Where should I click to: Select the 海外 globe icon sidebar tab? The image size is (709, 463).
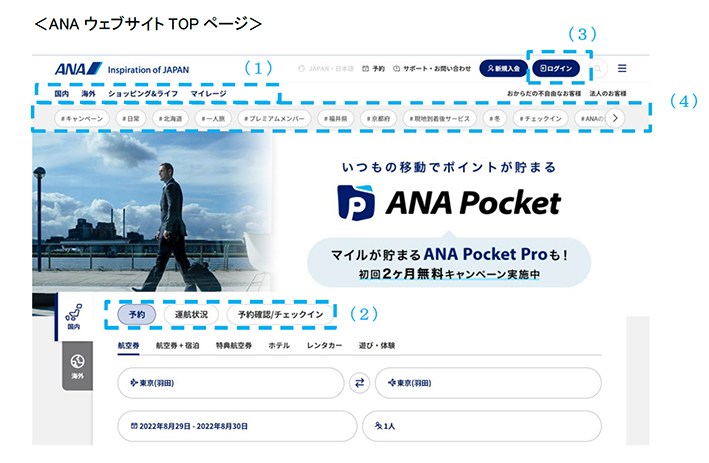pyautogui.click(x=77, y=366)
